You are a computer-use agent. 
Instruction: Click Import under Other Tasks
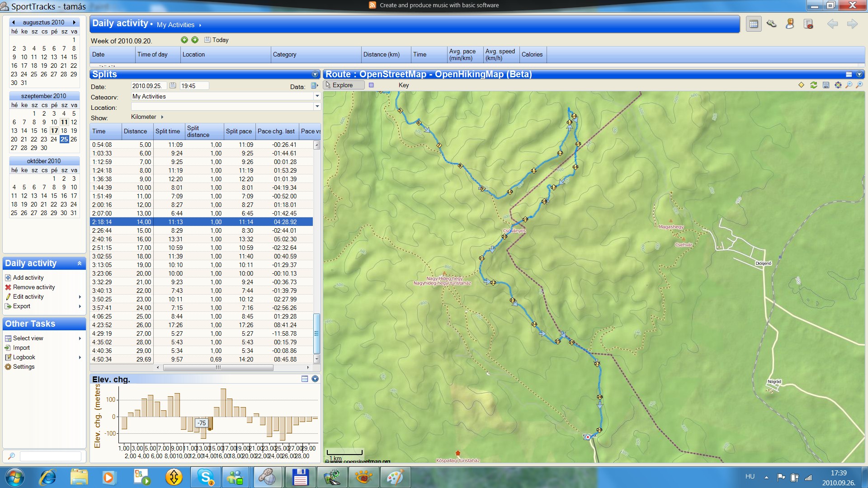pyautogui.click(x=21, y=347)
